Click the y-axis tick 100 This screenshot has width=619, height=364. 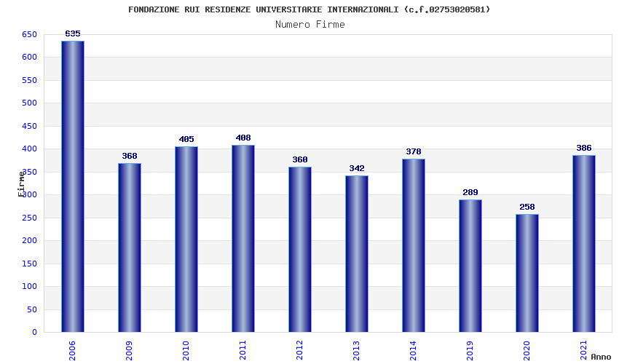point(30,286)
